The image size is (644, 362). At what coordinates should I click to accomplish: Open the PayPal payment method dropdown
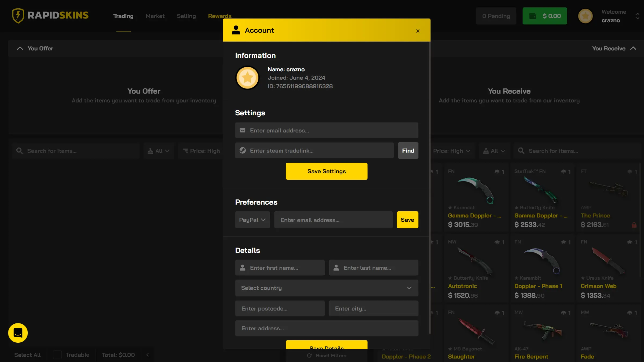coord(253,220)
